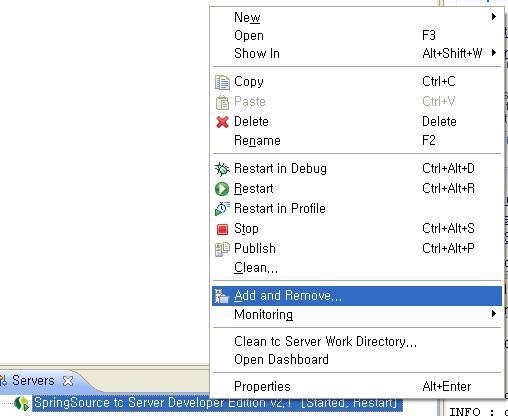Select Copy menu entry

pyautogui.click(x=357, y=82)
